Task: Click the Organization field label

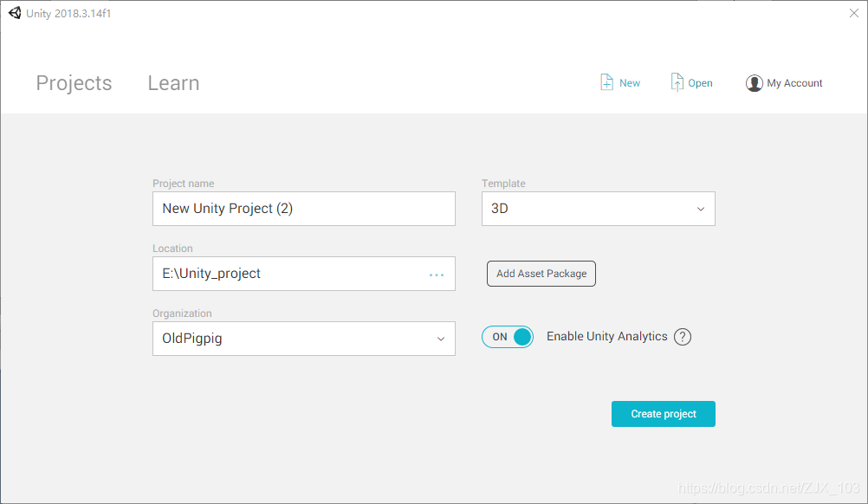Action: tap(182, 313)
